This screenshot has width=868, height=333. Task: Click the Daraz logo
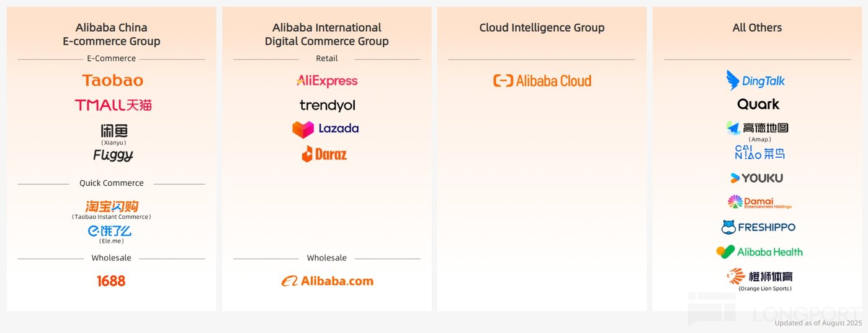tap(324, 154)
